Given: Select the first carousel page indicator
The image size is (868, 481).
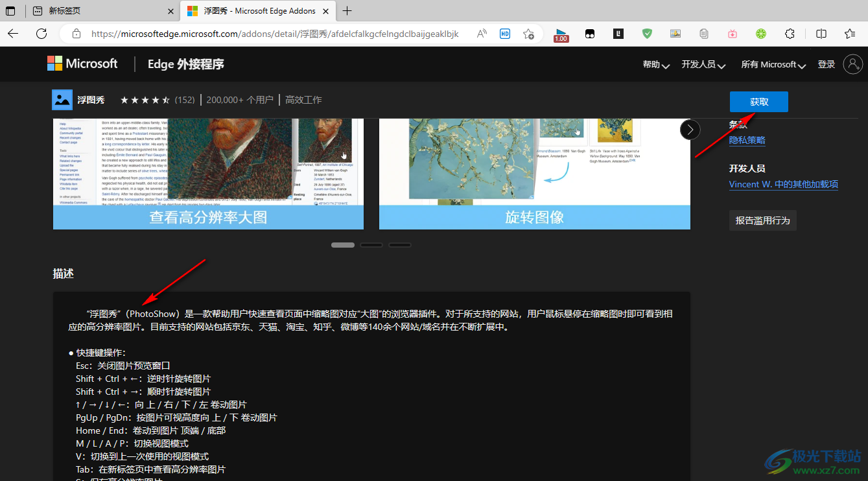Looking at the screenshot, I should (343, 245).
